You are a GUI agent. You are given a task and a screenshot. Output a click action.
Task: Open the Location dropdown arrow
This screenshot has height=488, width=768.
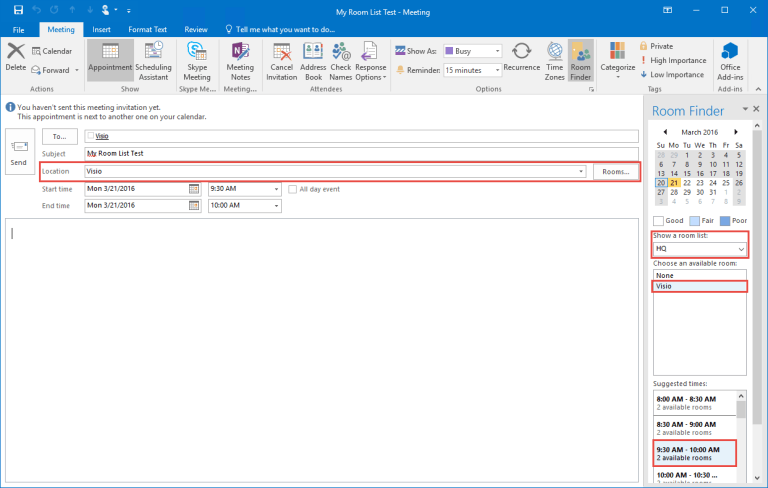[581, 171]
